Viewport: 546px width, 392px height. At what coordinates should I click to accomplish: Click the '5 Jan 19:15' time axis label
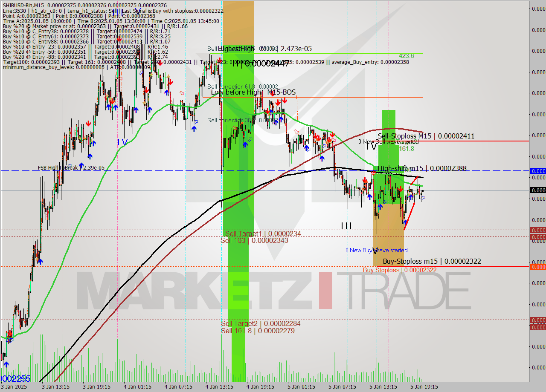coord(424,387)
